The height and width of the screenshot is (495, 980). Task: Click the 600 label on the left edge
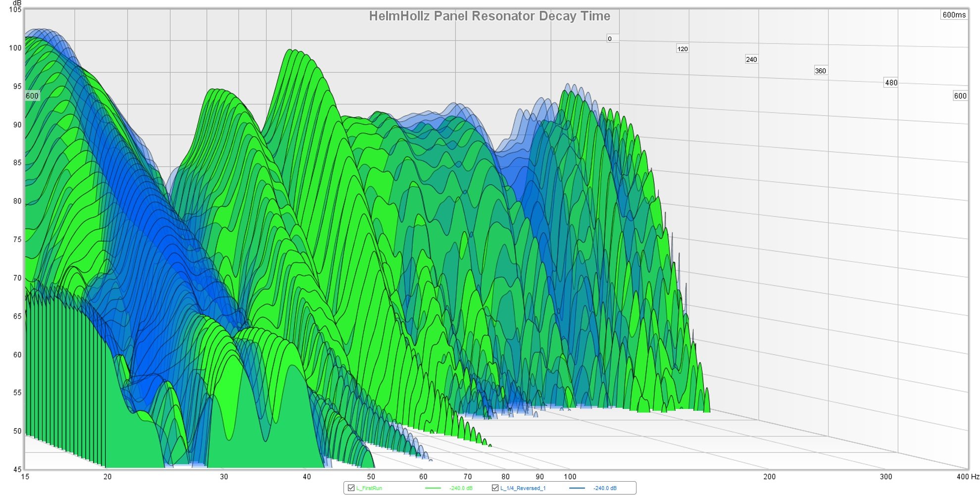pyautogui.click(x=32, y=96)
